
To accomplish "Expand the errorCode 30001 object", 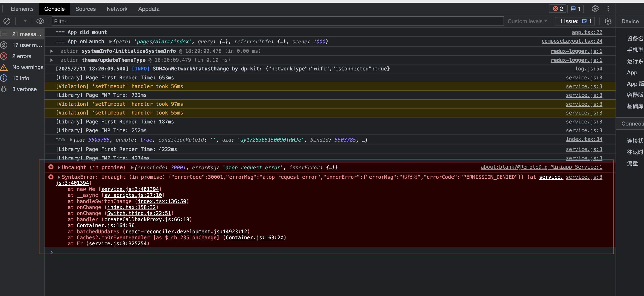I will (x=132, y=167).
